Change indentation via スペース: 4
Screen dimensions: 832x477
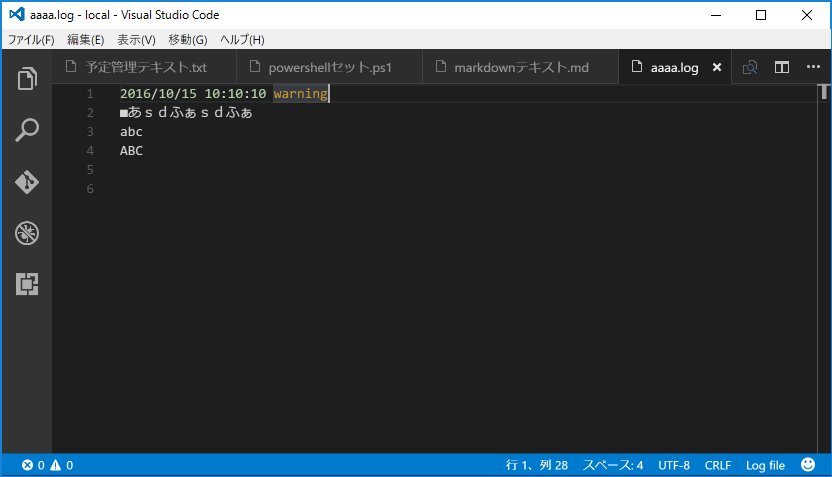(x=613, y=465)
